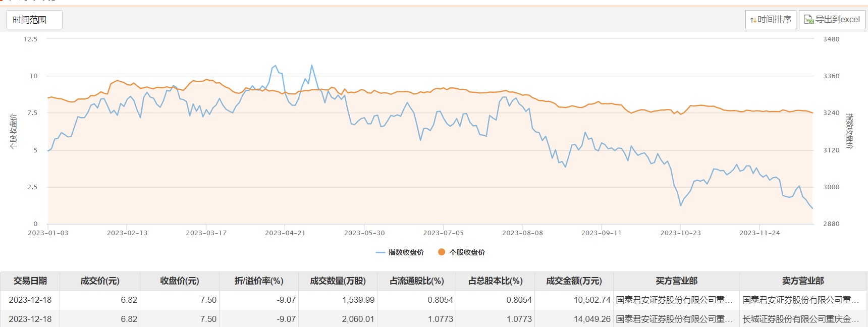
Task: Click the first row 2023-12-18 date cell
Action: [x=30, y=300]
